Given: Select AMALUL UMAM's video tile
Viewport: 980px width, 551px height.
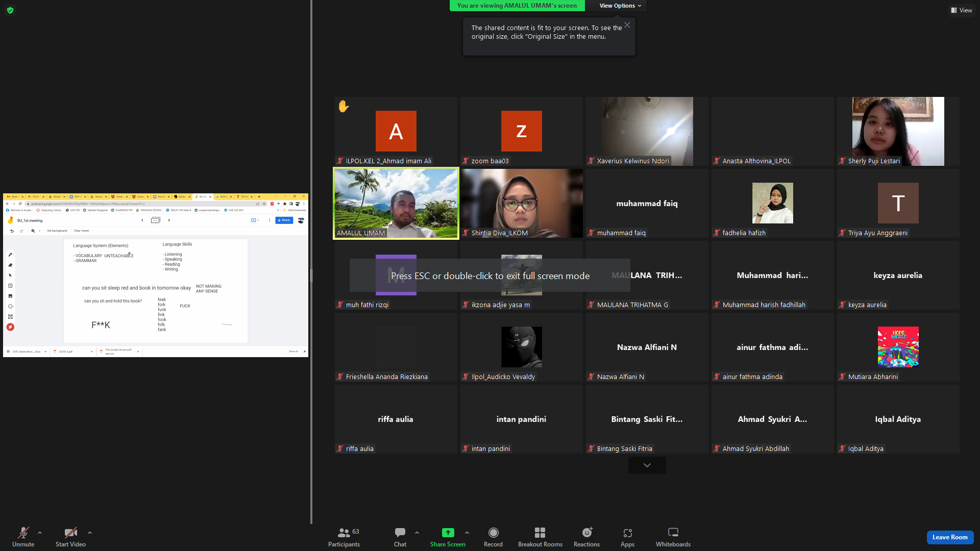Looking at the screenshot, I should (x=396, y=203).
